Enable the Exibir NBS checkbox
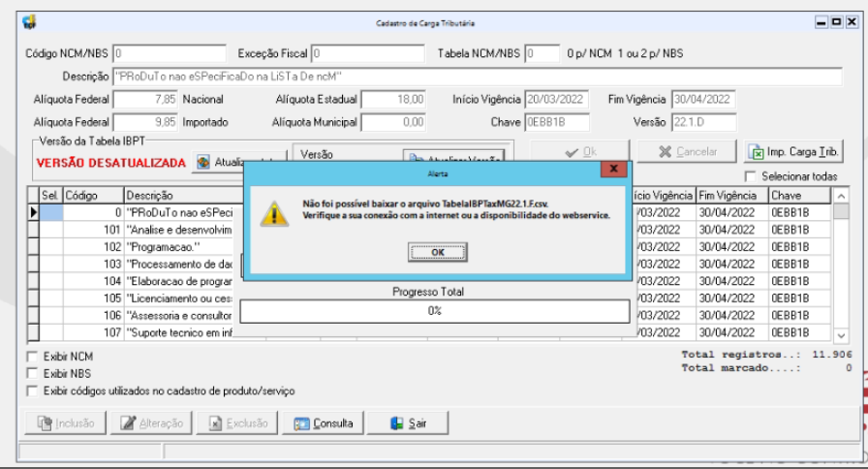Viewport: 868px width, 469px height. click(33, 373)
